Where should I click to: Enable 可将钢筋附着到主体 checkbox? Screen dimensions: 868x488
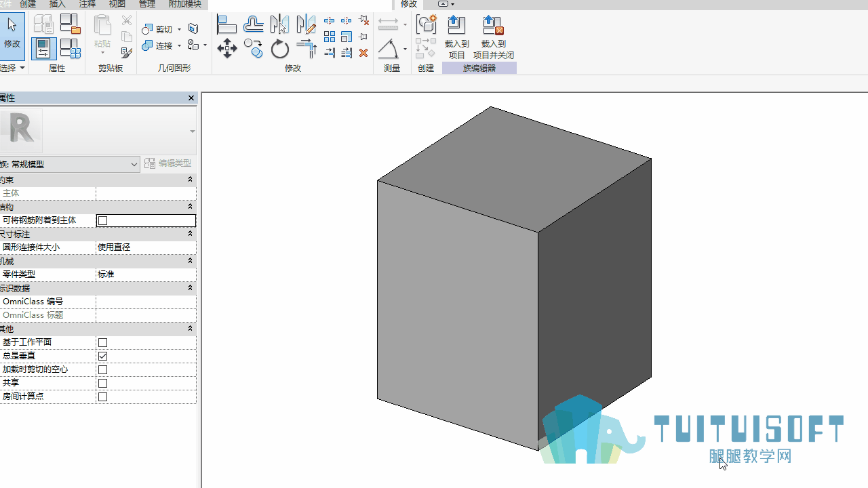(x=103, y=220)
